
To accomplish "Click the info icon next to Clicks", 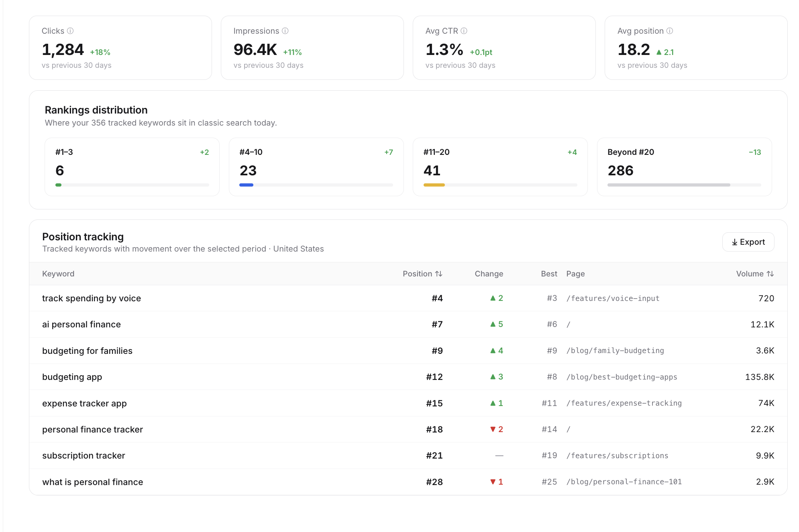I will [70, 31].
